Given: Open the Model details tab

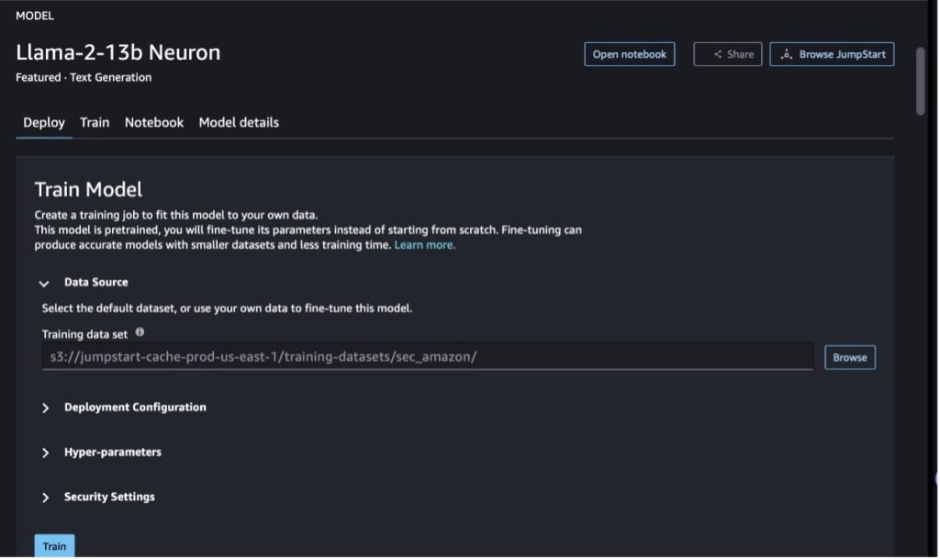Looking at the screenshot, I should pyautogui.click(x=239, y=123).
